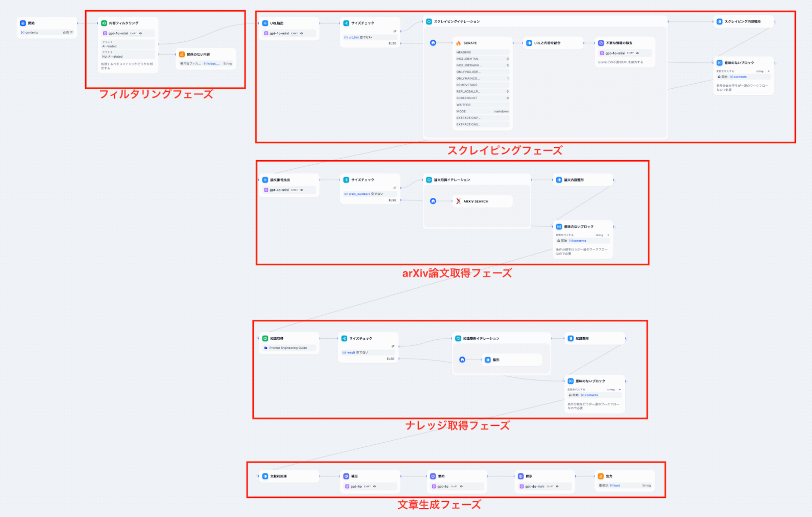This screenshot has width=812, height=517.
Task: Open model selector gpt-4o in 補足 node
Action: point(356,486)
